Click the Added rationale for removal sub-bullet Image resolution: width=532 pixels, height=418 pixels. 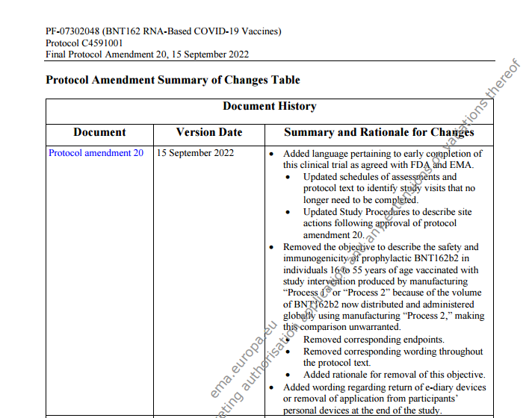[394, 375]
